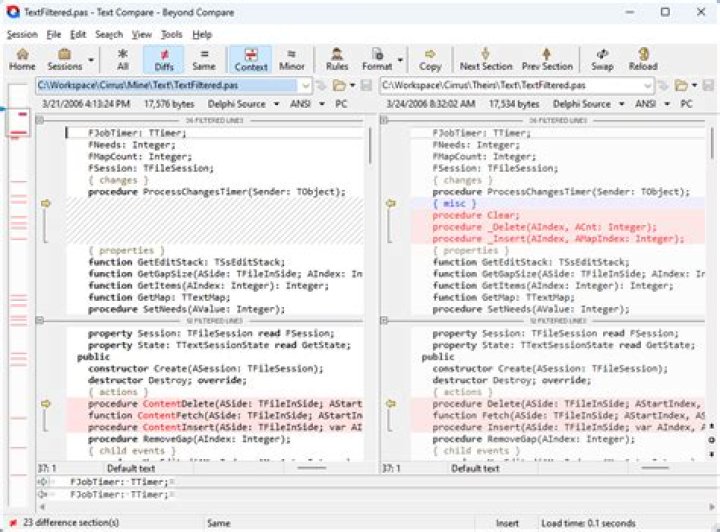Expand right second filtered lines section

click(x=385, y=320)
